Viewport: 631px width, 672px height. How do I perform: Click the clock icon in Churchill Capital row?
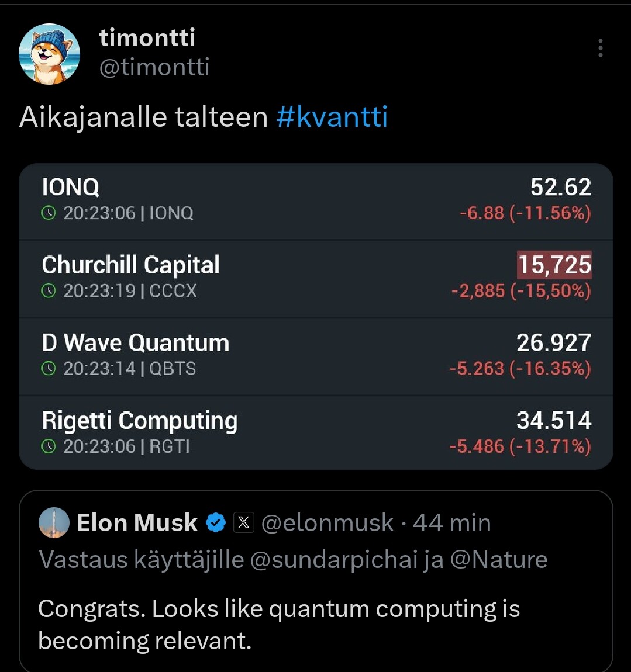point(49,291)
